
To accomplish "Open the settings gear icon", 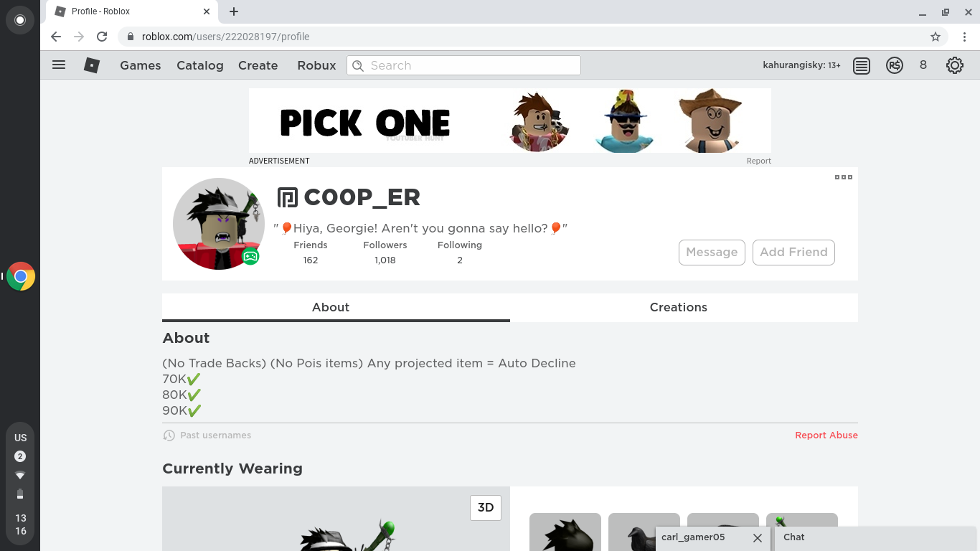I will tap(954, 65).
